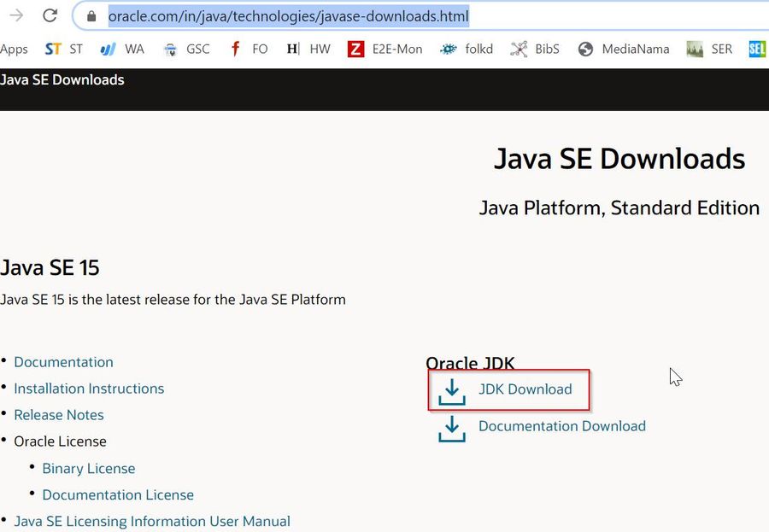The image size is (769, 532).
Task: Click the Java Platform, Standard Edition subtitle
Action: (x=619, y=208)
